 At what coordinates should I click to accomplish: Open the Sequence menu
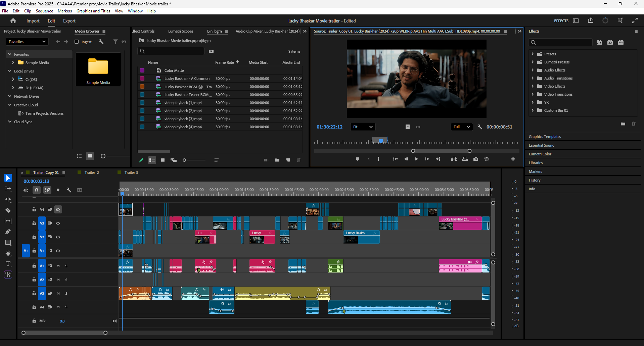point(44,11)
